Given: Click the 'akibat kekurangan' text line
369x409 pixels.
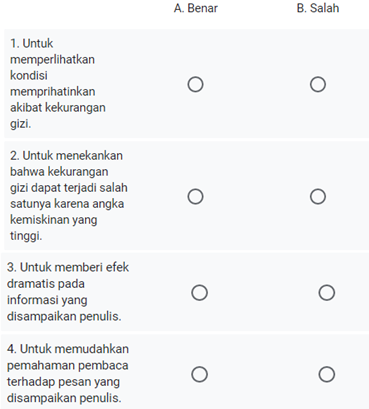Looking at the screenshot, I should tap(58, 108).
